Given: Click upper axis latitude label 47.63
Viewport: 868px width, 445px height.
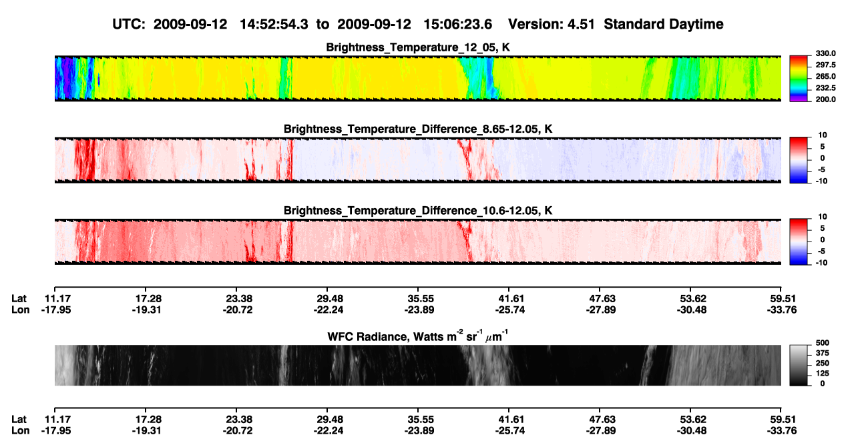Looking at the screenshot, I should click(x=602, y=298).
